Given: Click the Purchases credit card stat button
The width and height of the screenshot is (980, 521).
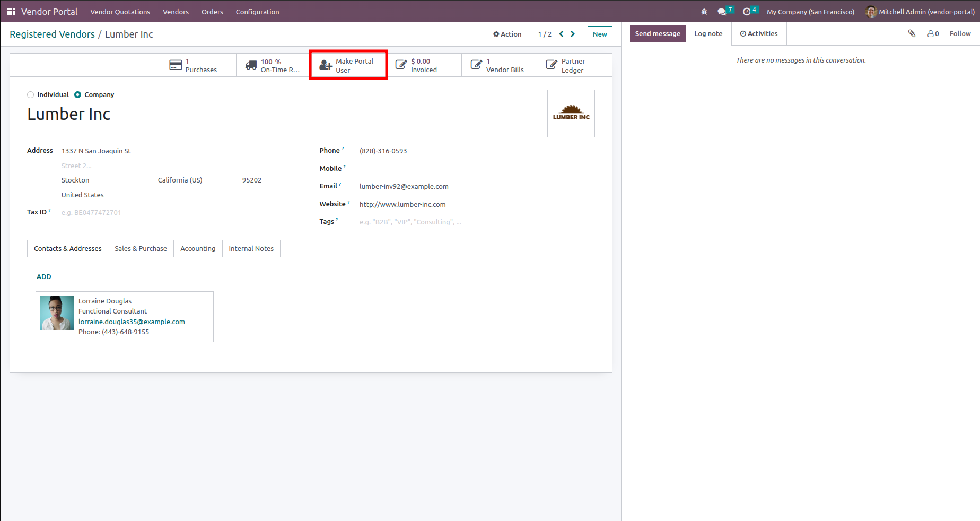Looking at the screenshot, I should point(198,65).
